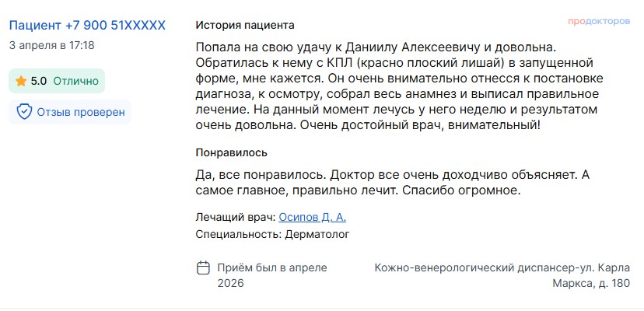
Task: Click Кожно-венерологический диспансер clinic name
Action: pos(474,267)
